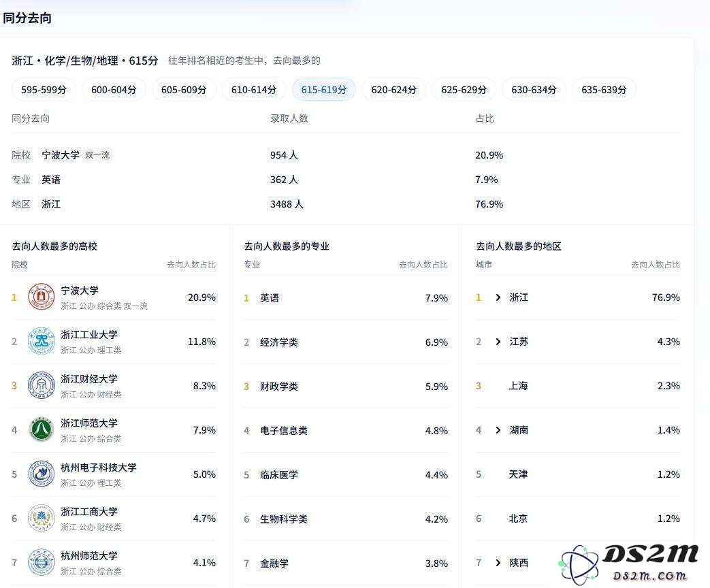Select the 635-639分 score range

coord(604,90)
